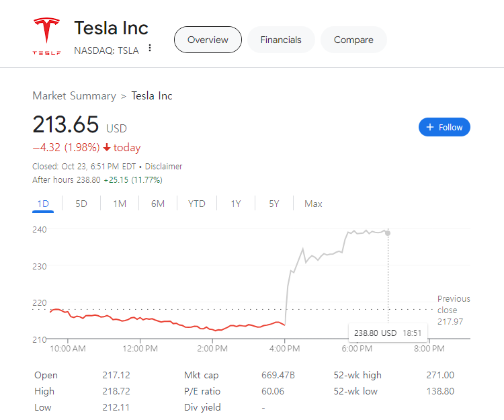Image resolution: width=504 pixels, height=420 pixels.
Task: Open the Compare tab
Action: pyautogui.click(x=353, y=40)
